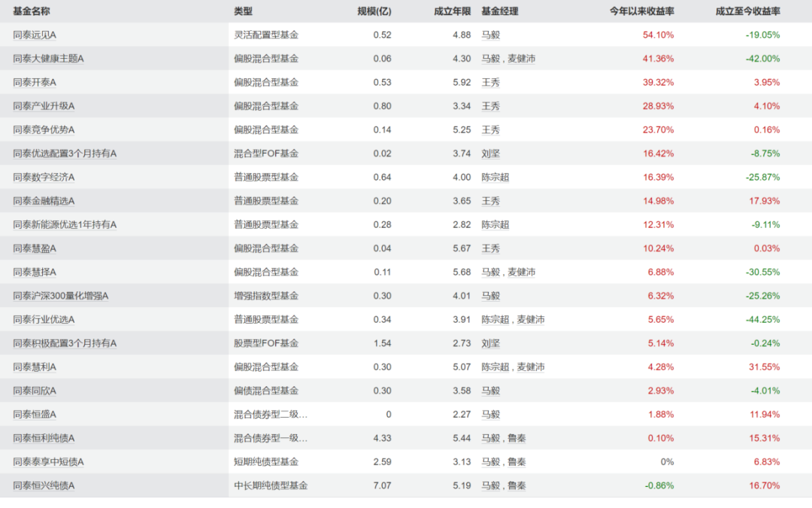This screenshot has width=812, height=508.
Task: Open manager 鲁秦 in 同泰恒利纯债A row
Action: pos(517,438)
